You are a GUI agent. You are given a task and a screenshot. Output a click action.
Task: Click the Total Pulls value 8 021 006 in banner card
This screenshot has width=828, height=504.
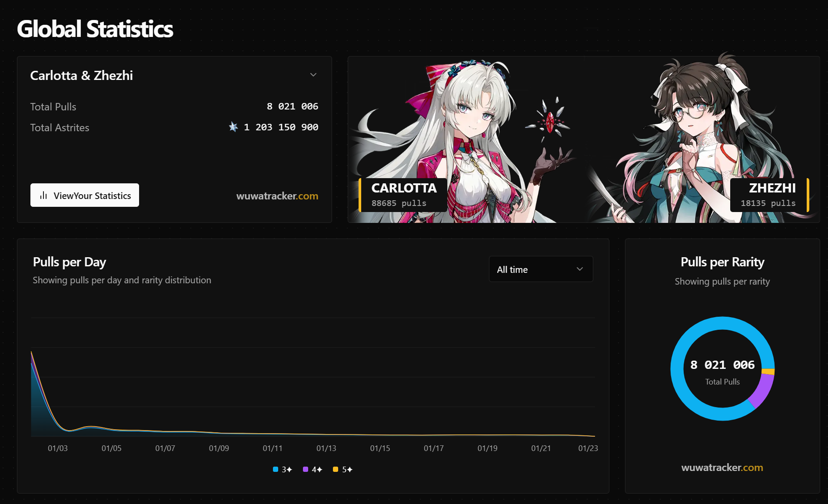pos(292,106)
